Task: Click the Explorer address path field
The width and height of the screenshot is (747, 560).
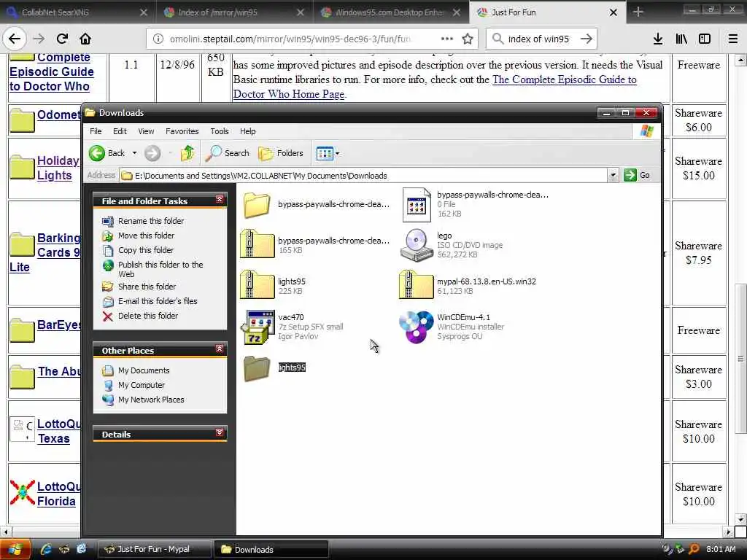Action: coord(364,176)
